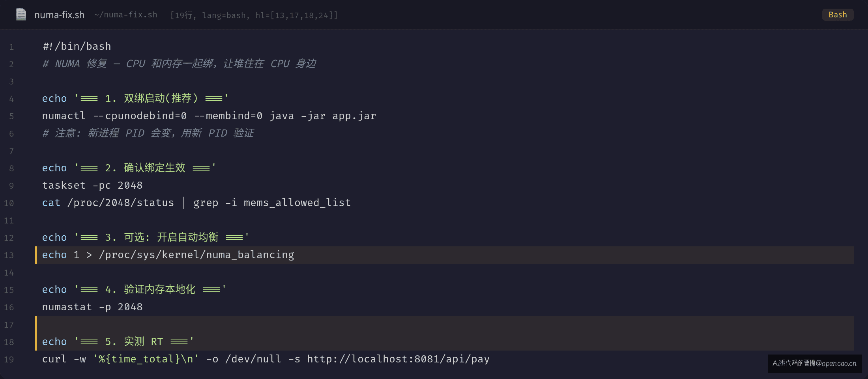Click line number 13 in the gutter
The height and width of the screenshot is (379, 868).
[9, 255]
